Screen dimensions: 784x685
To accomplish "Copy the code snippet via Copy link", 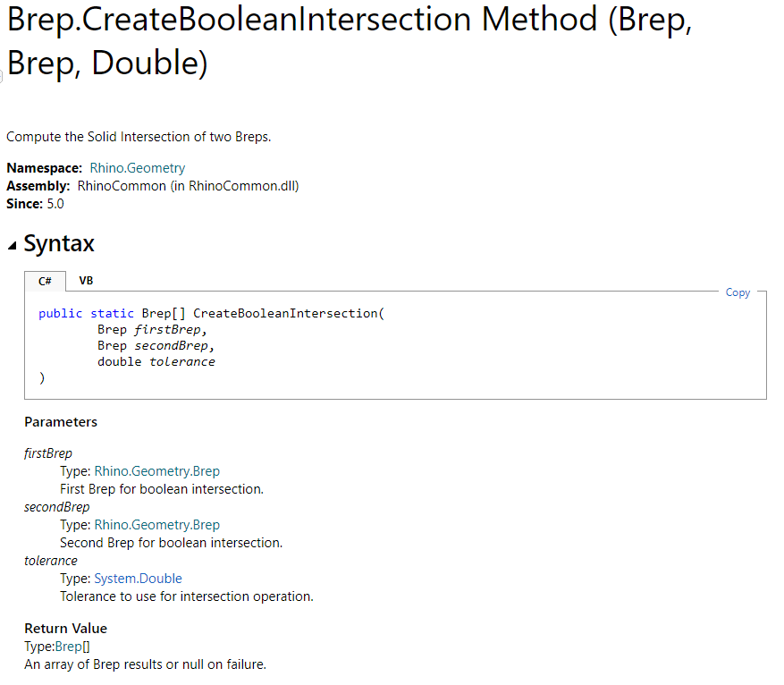I will pos(738,292).
